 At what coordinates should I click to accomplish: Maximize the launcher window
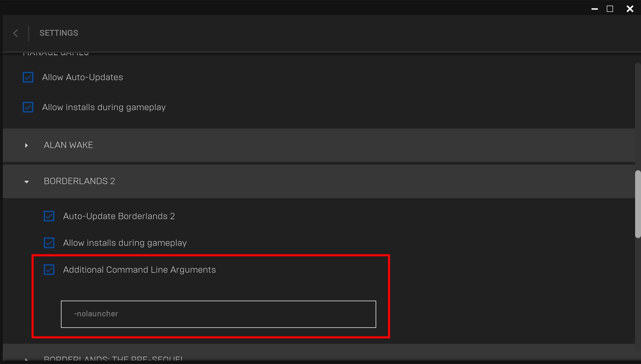click(610, 9)
